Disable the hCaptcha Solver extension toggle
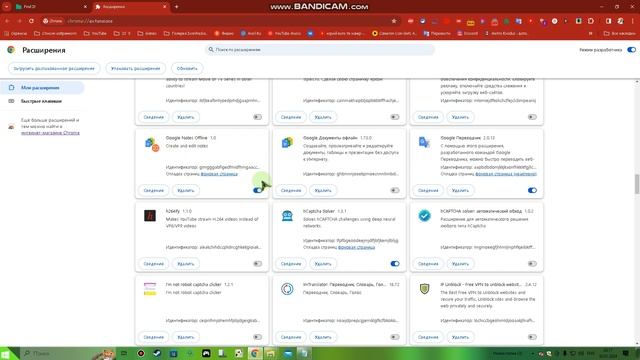The image size is (640, 360). coord(395,264)
